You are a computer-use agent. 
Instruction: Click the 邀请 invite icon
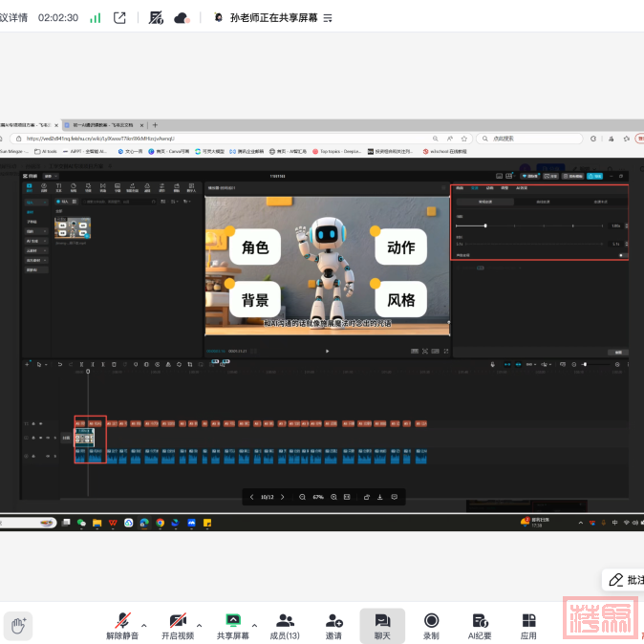pyautogui.click(x=333, y=621)
